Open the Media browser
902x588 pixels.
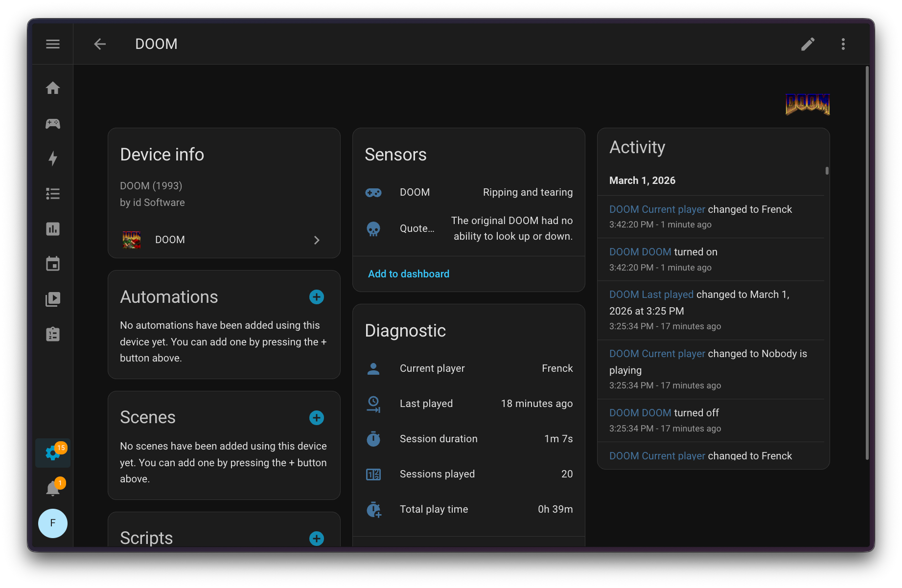[x=52, y=299]
